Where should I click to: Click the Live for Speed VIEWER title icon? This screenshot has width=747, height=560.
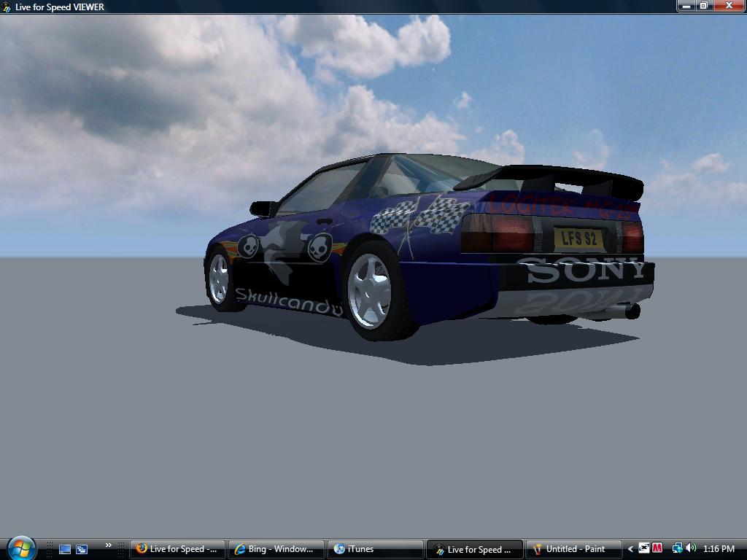(6, 7)
